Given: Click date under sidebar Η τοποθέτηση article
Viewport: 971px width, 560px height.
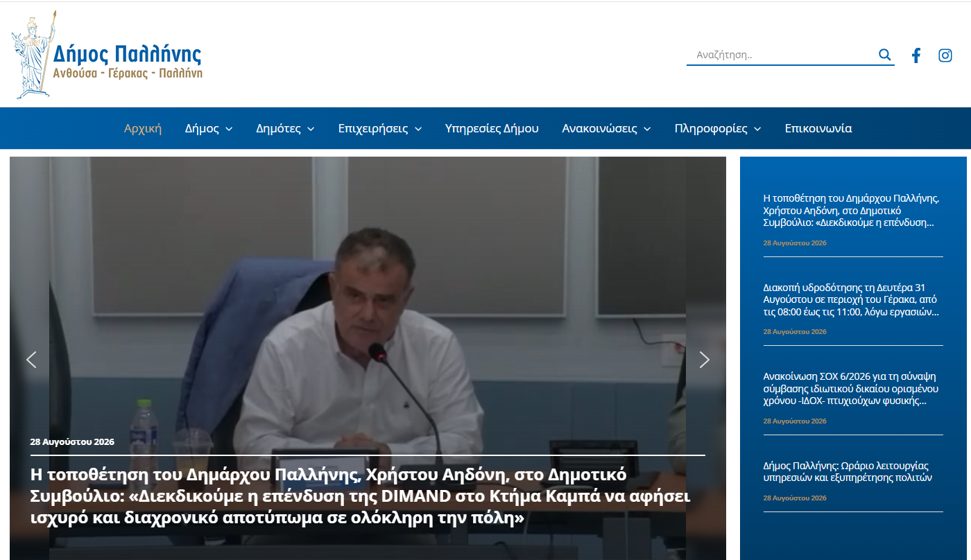Looking at the screenshot, I should click(x=795, y=243).
